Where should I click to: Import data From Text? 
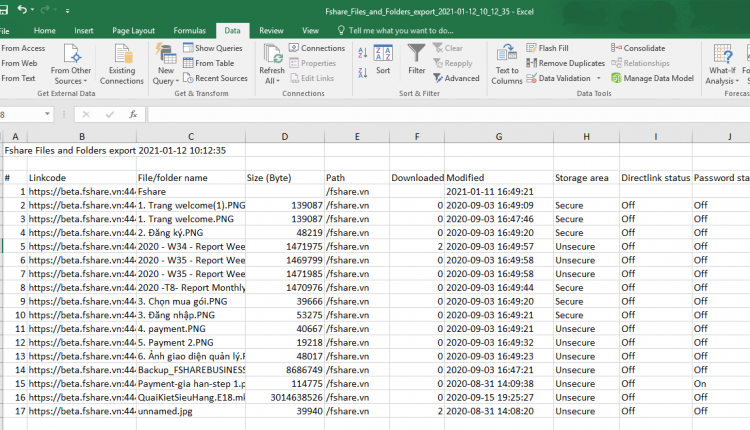coord(18,78)
